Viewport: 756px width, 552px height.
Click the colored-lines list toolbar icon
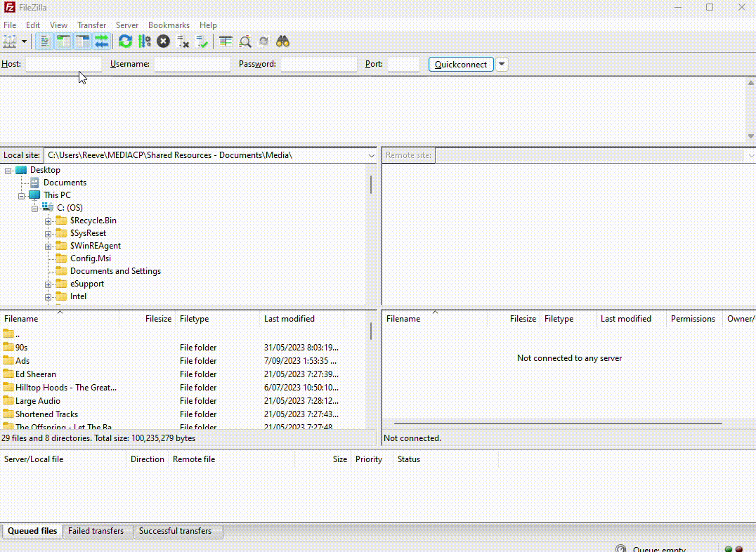[226, 41]
